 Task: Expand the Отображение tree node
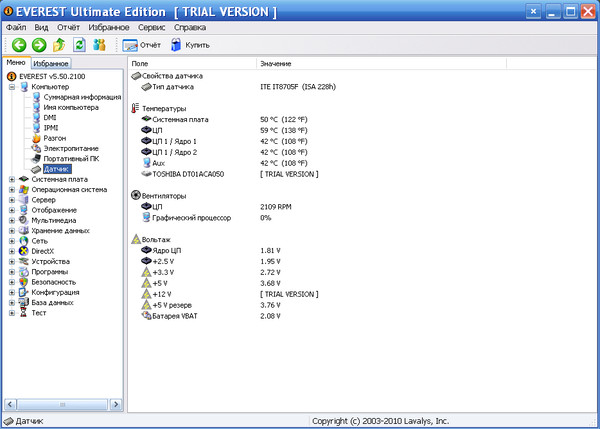pos(12,210)
